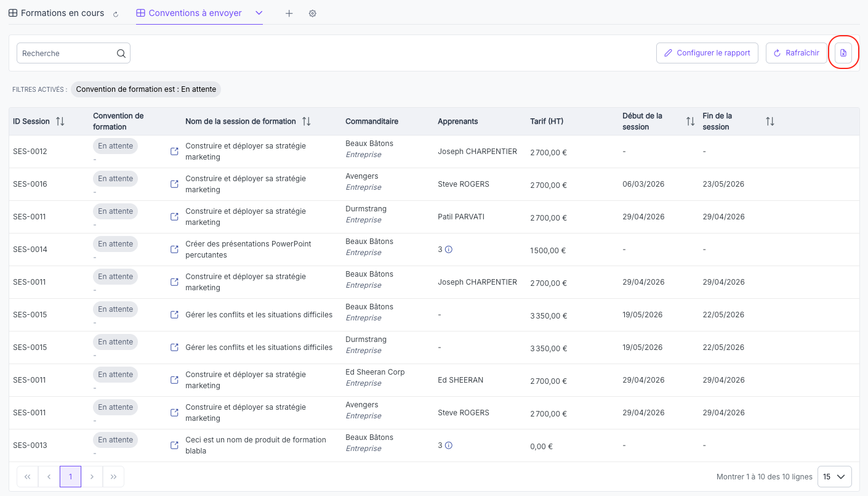Click the search magnifier icon
The image size is (868, 496).
point(121,54)
